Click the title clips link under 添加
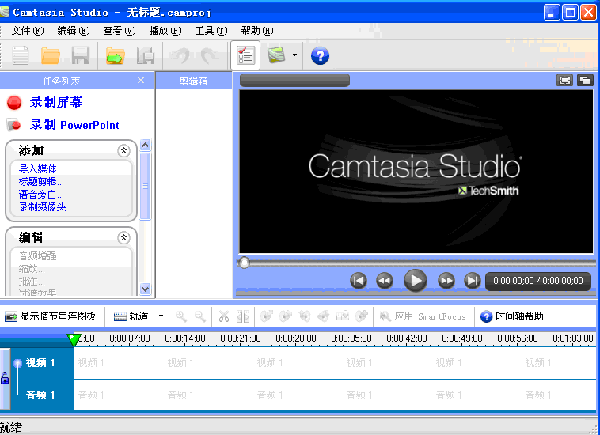 pyautogui.click(x=40, y=181)
